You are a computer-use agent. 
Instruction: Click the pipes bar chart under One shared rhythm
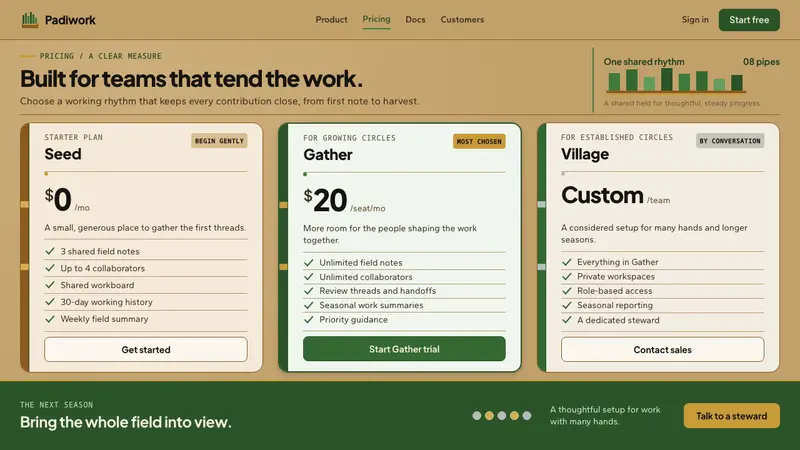tap(676, 81)
